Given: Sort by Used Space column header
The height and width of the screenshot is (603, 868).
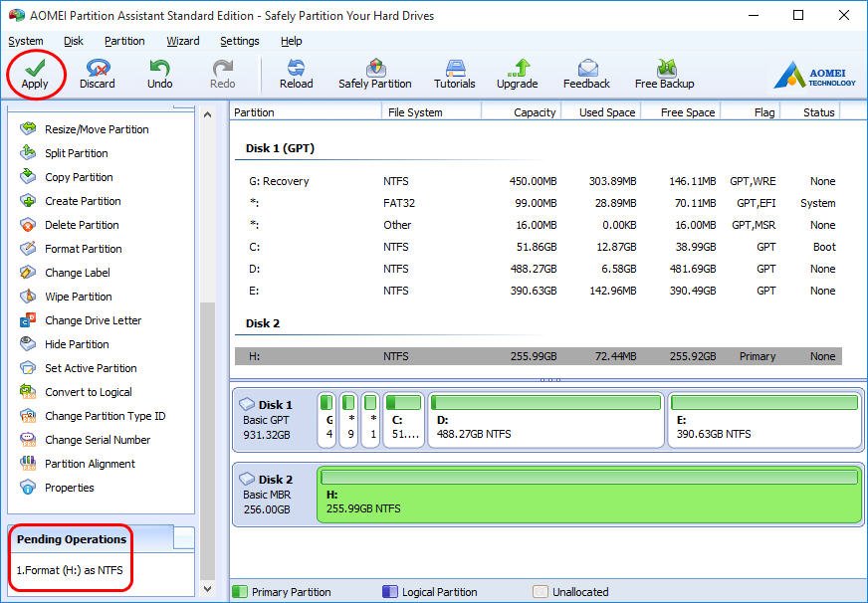Looking at the screenshot, I should point(601,112).
